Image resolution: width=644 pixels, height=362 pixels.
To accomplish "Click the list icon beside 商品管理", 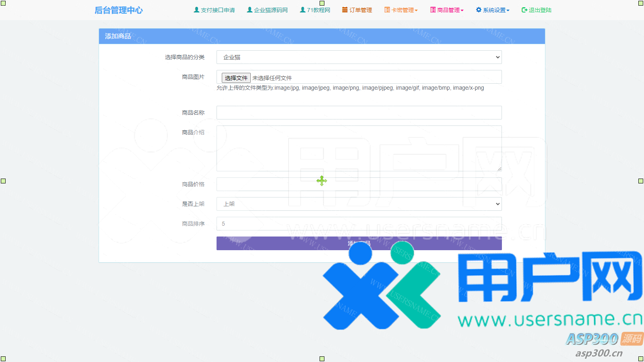I will click(433, 10).
